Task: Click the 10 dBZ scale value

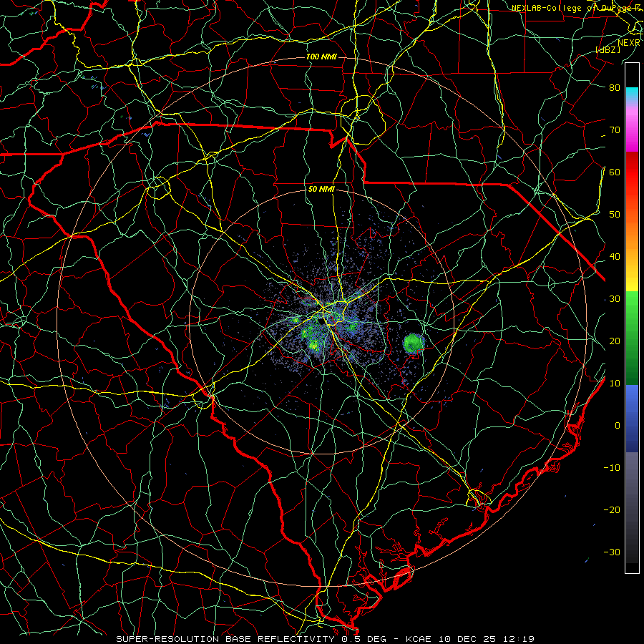Action: pos(615,384)
